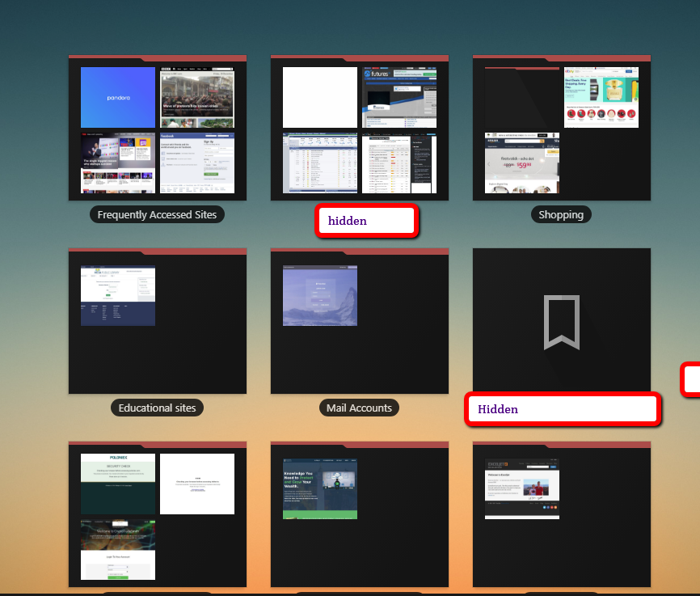Open the Amazon Echo Dot deal thumbnail
Screen dimensions: 700x596
[x=521, y=162]
